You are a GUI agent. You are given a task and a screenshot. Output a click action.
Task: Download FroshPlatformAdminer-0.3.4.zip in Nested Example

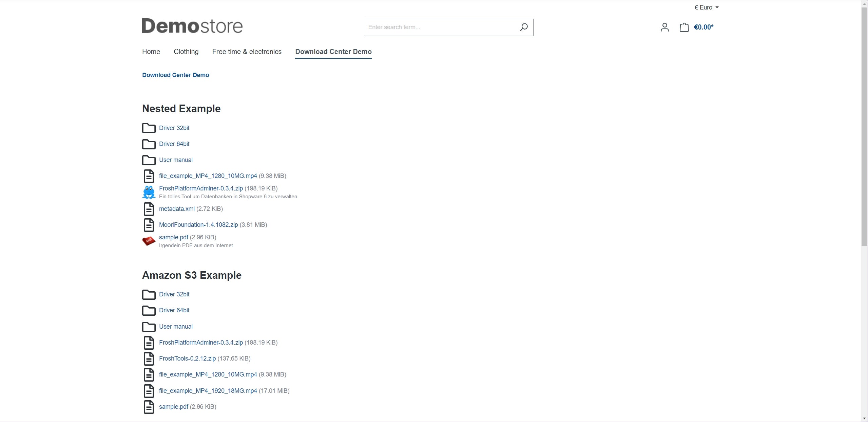[x=201, y=188]
